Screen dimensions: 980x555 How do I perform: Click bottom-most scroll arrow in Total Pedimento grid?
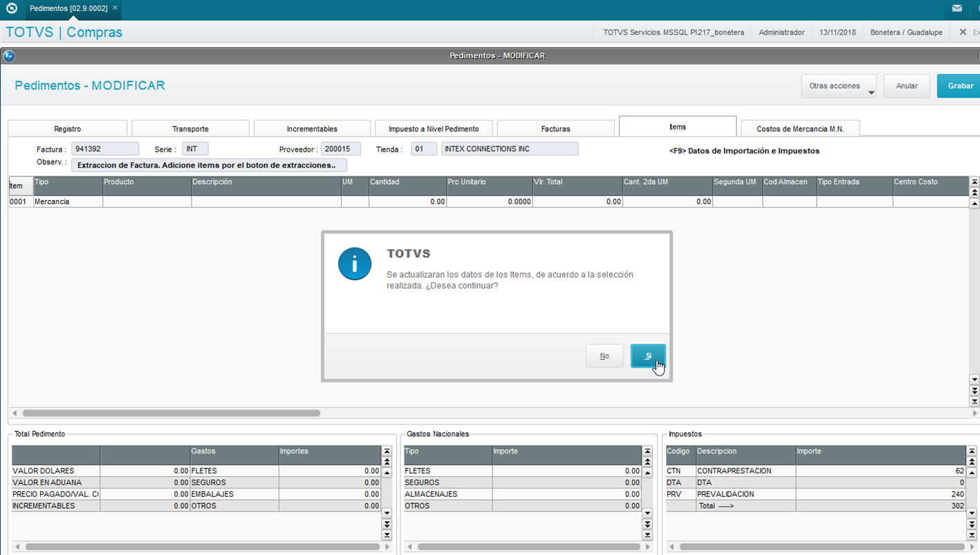[x=387, y=535]
